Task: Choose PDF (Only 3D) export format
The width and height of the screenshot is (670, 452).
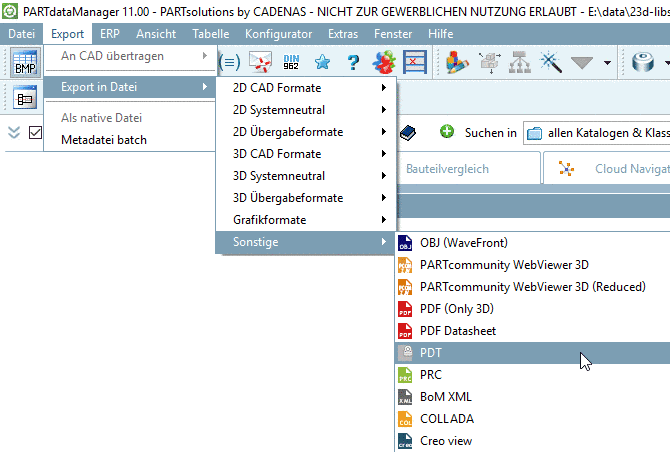Action: click(x=533, y=309)
